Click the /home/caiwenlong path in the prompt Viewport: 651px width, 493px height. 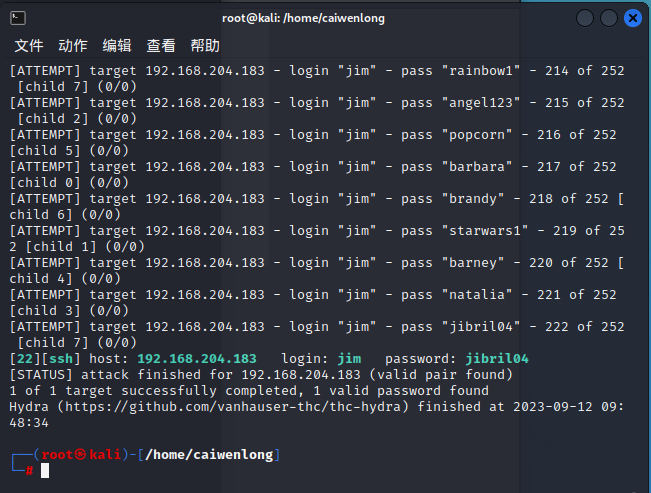click(208, 455)
